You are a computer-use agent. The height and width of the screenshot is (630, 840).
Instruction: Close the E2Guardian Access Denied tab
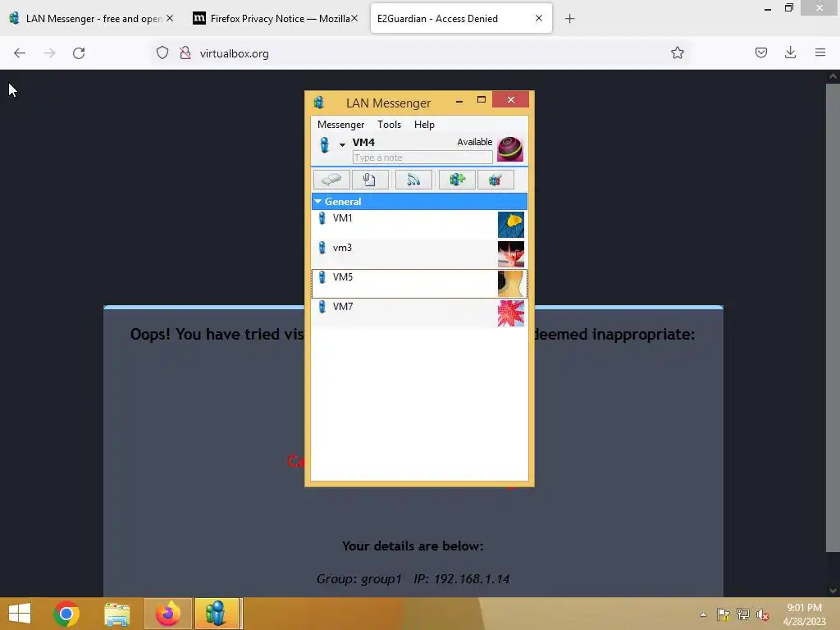[539, 18]
